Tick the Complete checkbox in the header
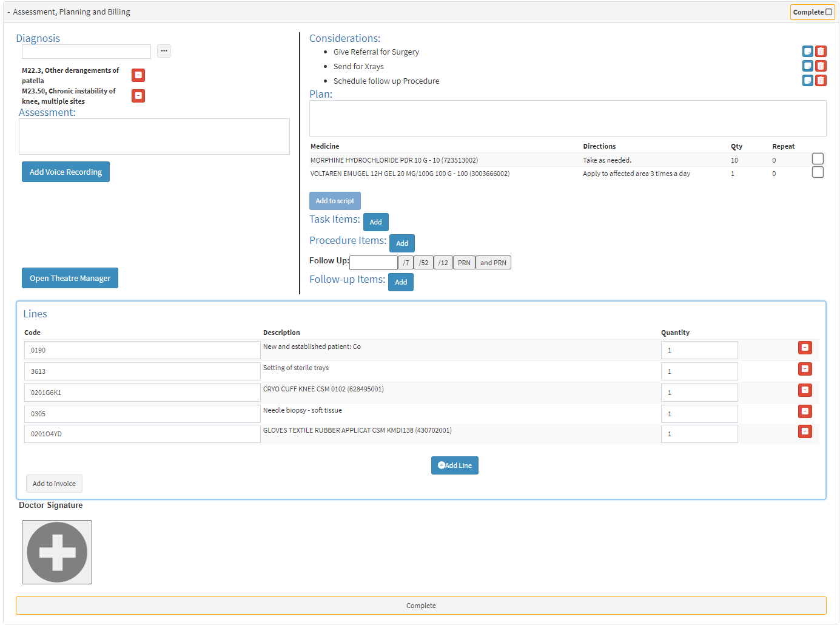The height and width of the screenshot is (625, 840). [828, 12]
